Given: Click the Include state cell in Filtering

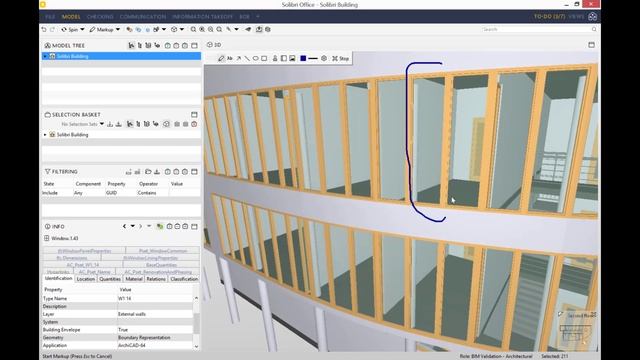Looking at the screenshot, I should coord(57,193).
